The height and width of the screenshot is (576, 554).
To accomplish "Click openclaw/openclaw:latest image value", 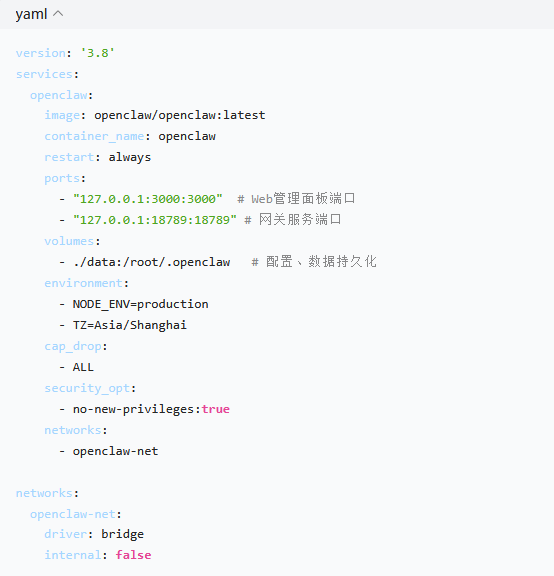I will (180, 115).
